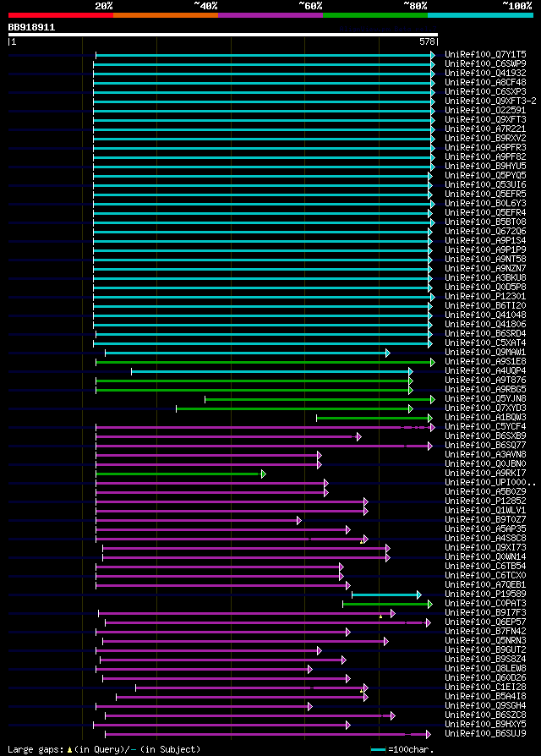Screen dimensions: 541x756
Task: Click the red 20% legend segment
Action: (61, 15)
